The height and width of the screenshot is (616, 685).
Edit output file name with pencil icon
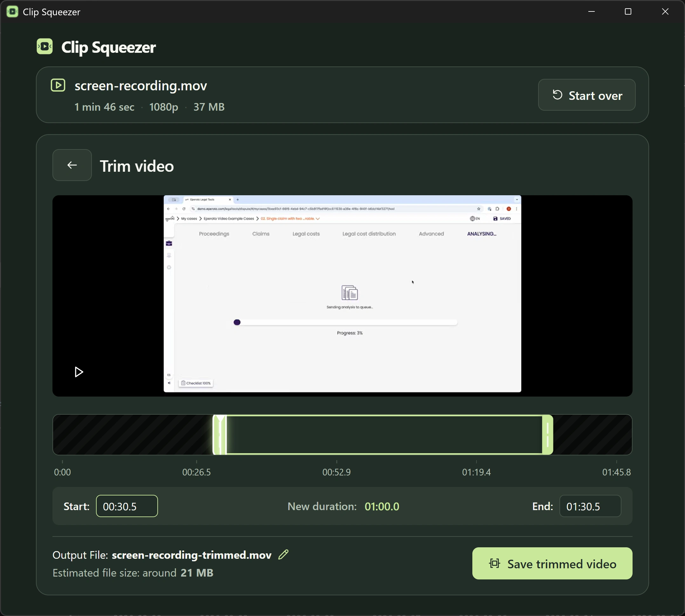(x=283, y=554)
